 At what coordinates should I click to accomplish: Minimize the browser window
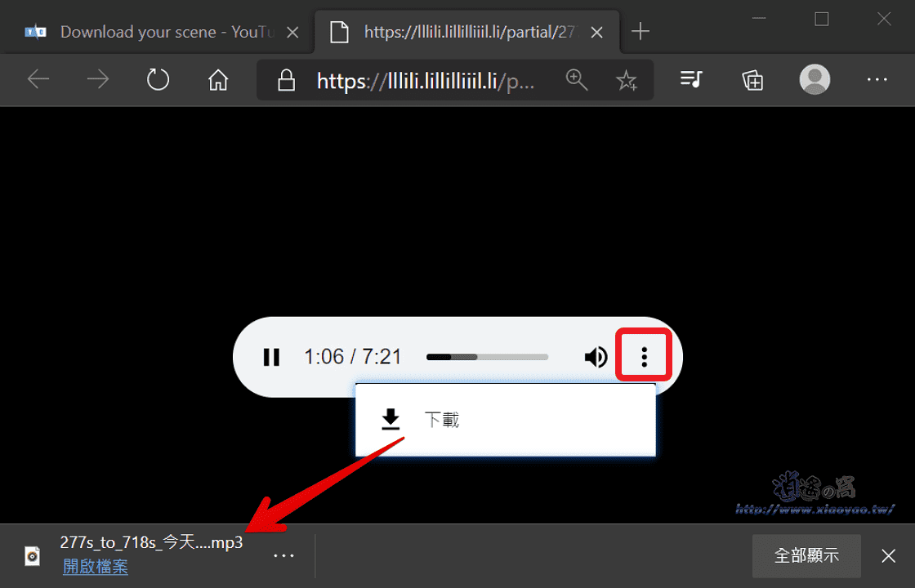click(x=759, y=20)
